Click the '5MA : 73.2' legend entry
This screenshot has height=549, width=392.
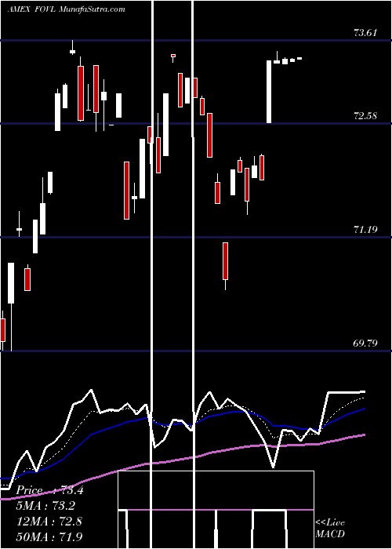pos(45,506)
